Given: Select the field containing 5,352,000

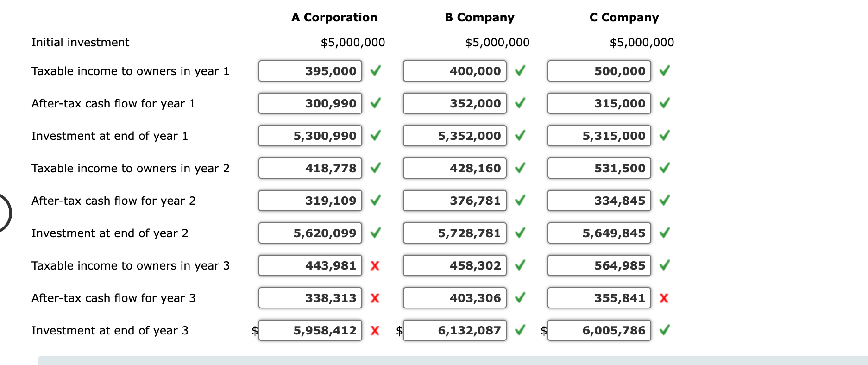Looking at the screenshot, I should (x=455, y=136).
